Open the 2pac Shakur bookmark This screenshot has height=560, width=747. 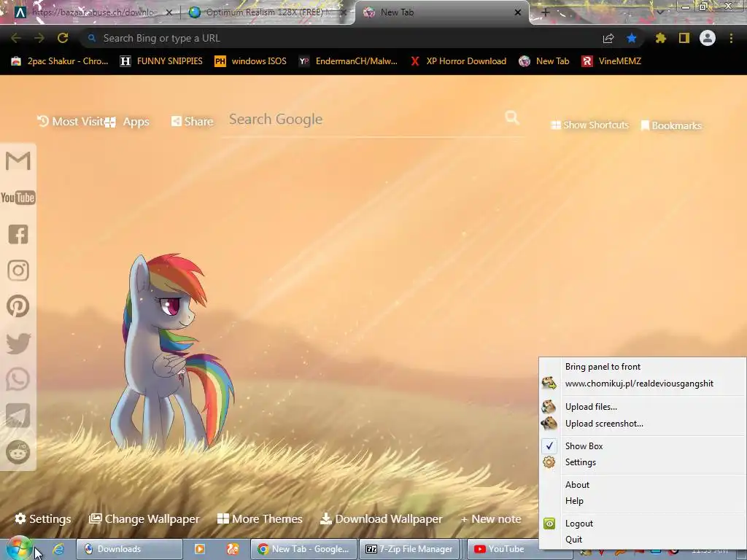(x=60, y=61)
